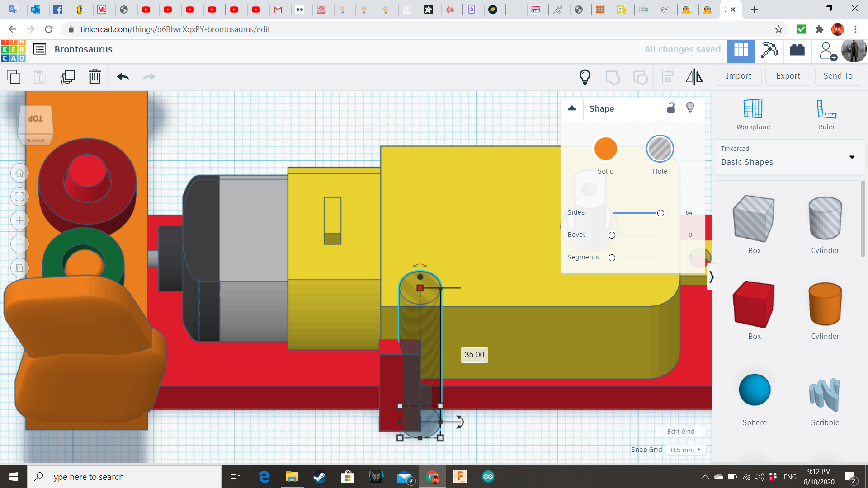Collapse the Shape inspector panel
Image resolution: width=868 pixels, height=488 pixels.
point(571,108)
